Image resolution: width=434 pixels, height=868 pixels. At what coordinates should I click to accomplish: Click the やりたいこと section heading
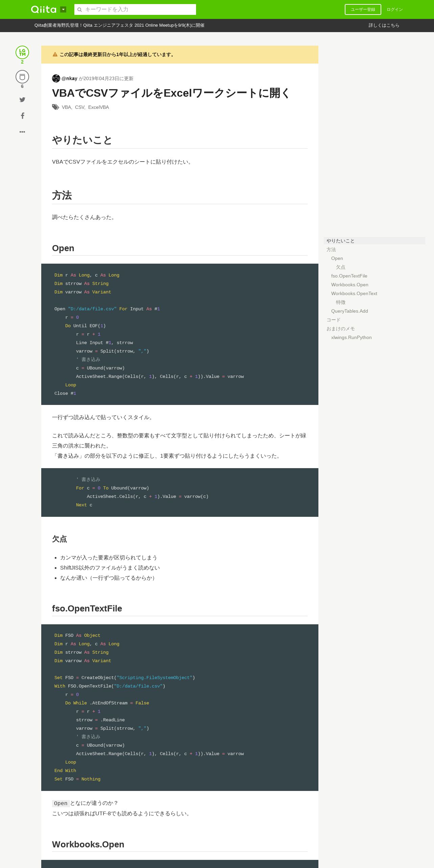82,140
